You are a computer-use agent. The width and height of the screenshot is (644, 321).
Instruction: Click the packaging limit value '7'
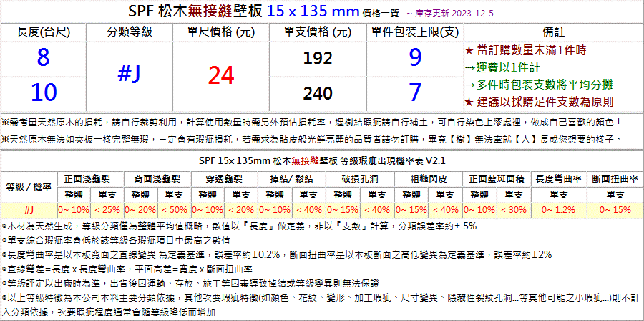(x=415, y=93)
